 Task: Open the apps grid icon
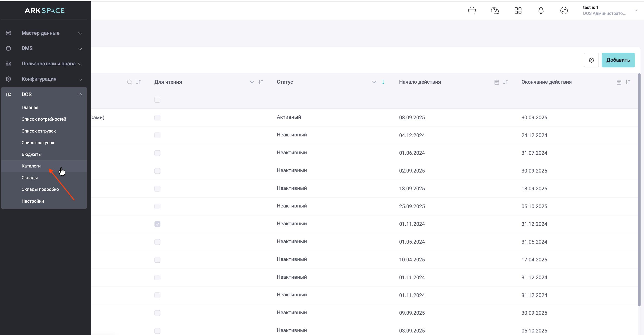[x=518, y=11]
